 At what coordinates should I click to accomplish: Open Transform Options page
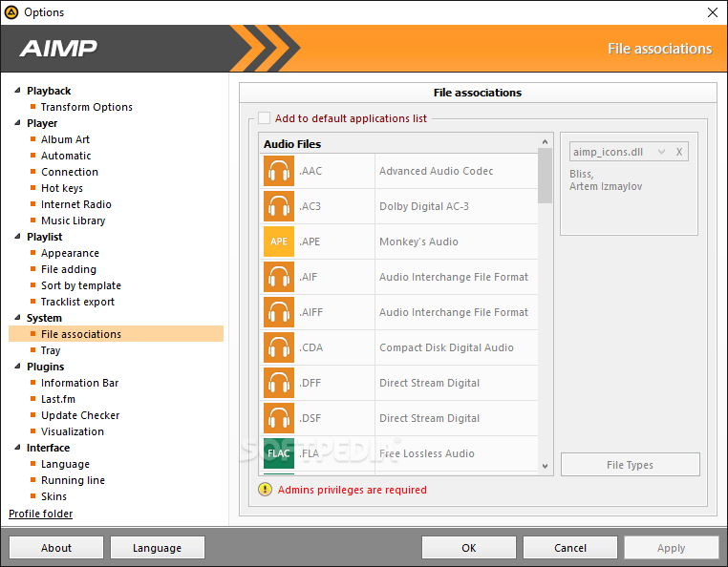86,107
